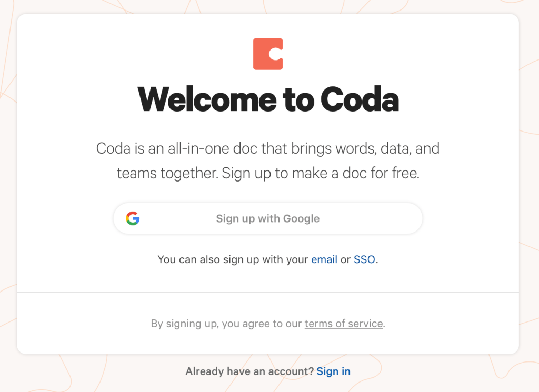Image resolution: width=539 pixels, height=392 pixels.
Task: Click the Welcome to Coda heading
Action: point(268,100)
